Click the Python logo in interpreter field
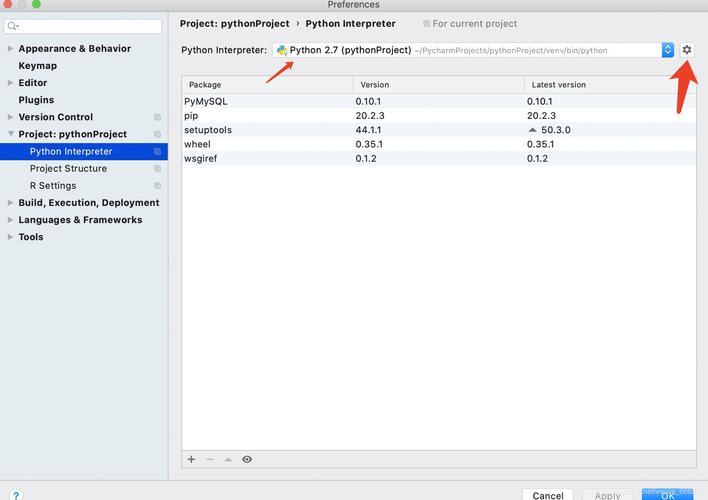The image size is (708, 500). click(282, 50)
